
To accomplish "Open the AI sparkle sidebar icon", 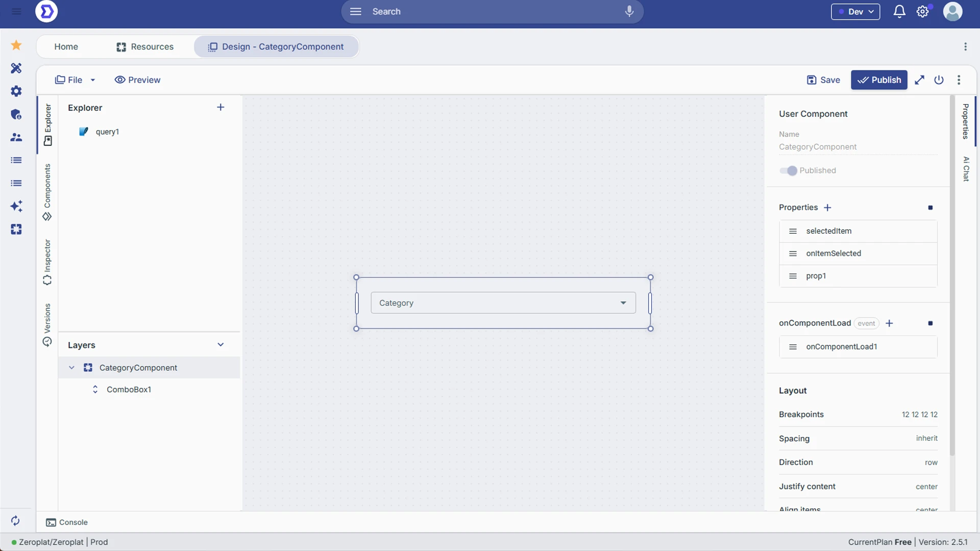I will (x=16, y=206).
